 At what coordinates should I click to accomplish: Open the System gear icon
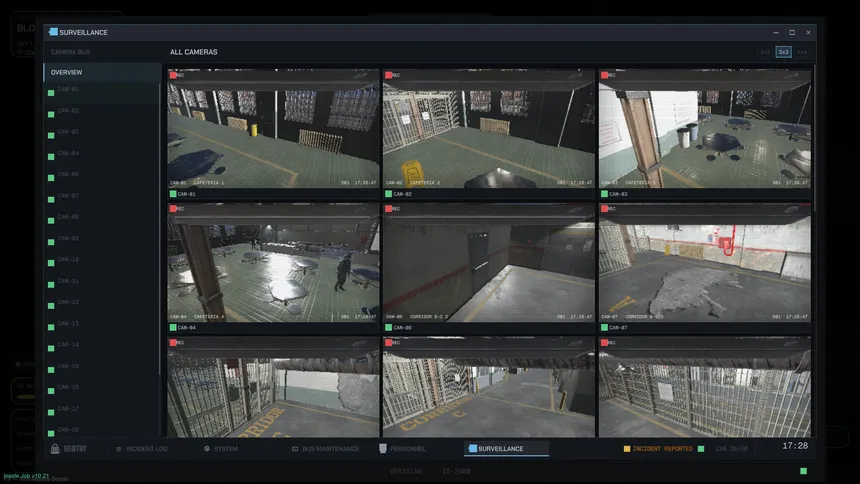click(x=207, y=448)
